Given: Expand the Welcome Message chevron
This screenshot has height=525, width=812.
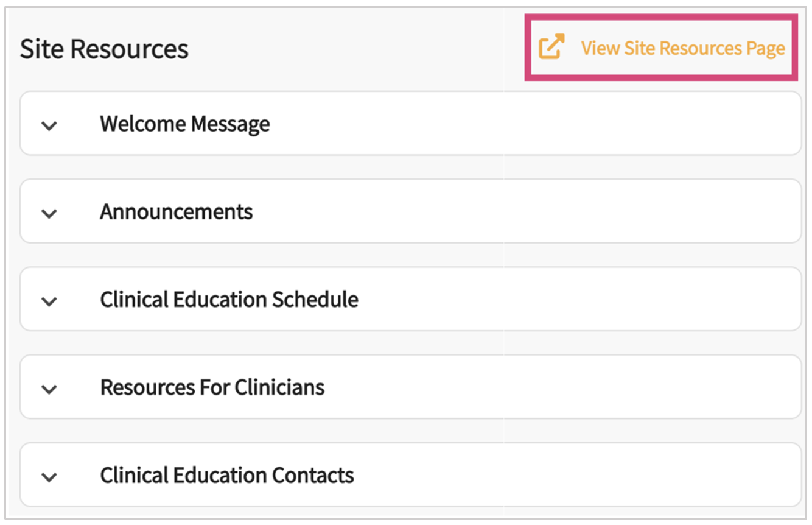Looking at the screenshot, I should (49, 125).
